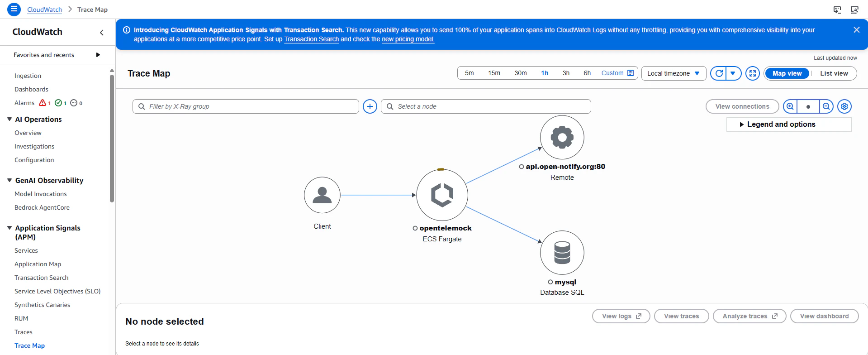This screenshot has width=868, height=355.
Task: Collapse the GenAI Observability section
Action: 9,180
